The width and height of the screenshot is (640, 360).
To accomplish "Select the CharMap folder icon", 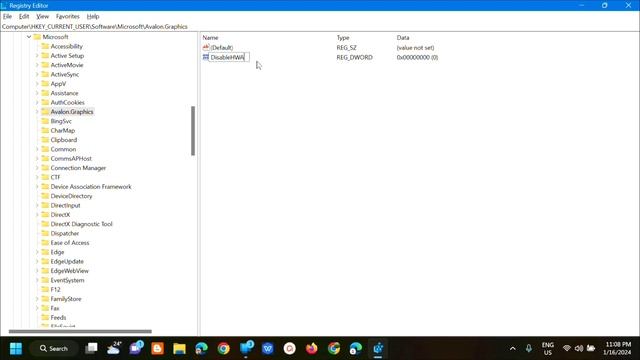I will [45, 130].
